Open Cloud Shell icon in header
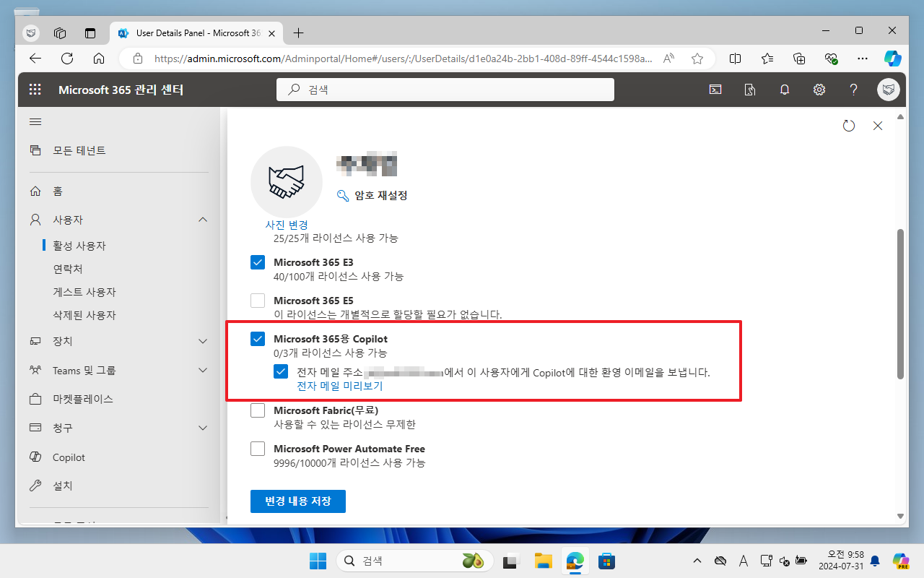The height and width of the screenshot is (578, 924). coord(715,90)
